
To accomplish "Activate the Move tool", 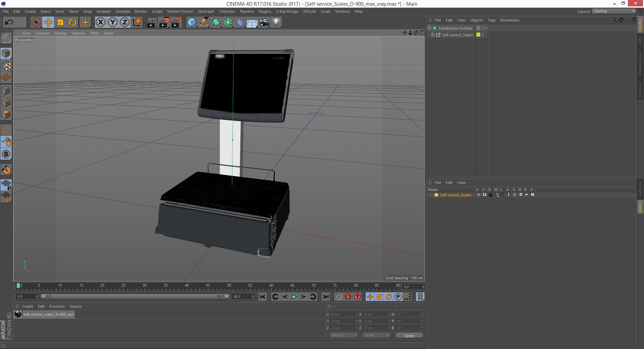I will 48,22.
